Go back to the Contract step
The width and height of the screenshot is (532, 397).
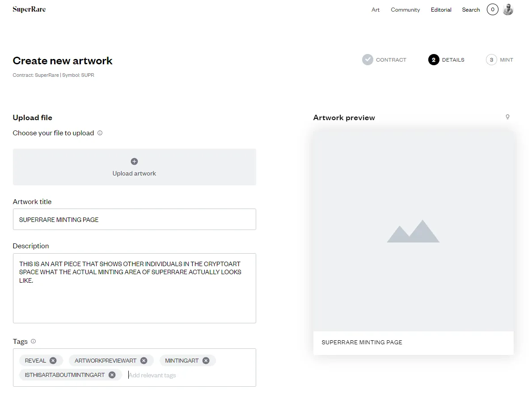click(384, 60)
